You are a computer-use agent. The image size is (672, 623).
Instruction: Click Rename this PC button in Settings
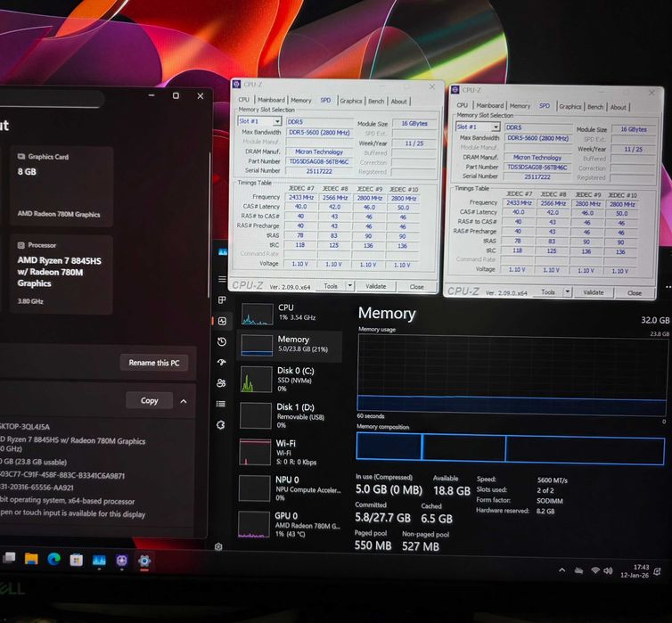point(154,363)
